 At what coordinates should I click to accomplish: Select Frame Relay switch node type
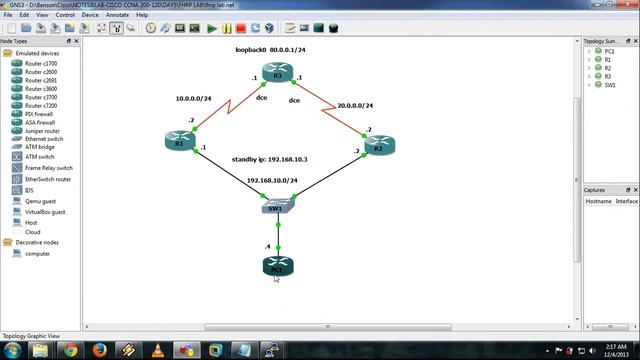click(49, 168)
